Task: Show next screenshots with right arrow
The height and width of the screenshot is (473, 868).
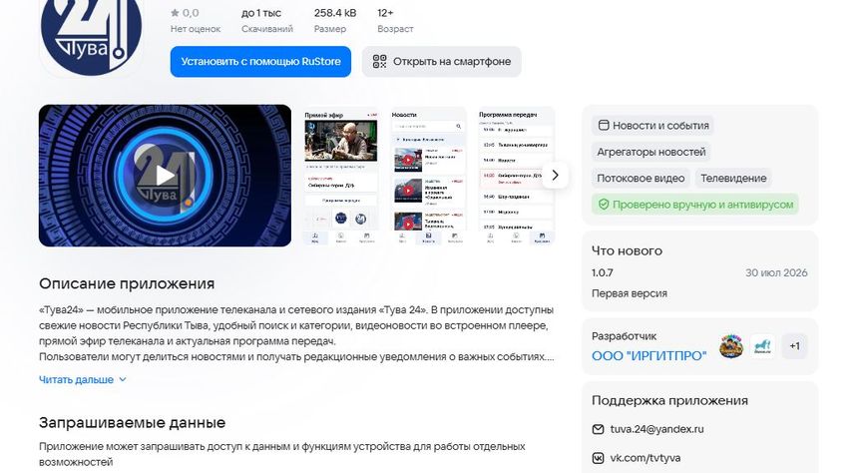Action: coord(555,175)
